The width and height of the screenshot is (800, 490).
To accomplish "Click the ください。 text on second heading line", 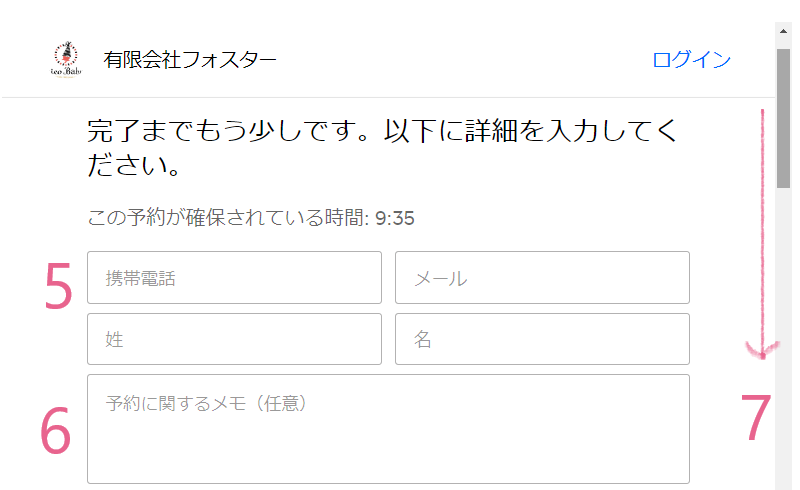I will [134, 165].
